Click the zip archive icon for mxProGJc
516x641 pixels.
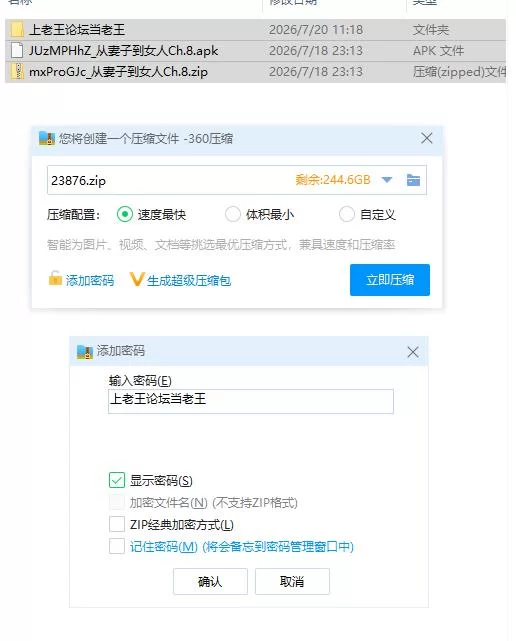coord(17,72)
